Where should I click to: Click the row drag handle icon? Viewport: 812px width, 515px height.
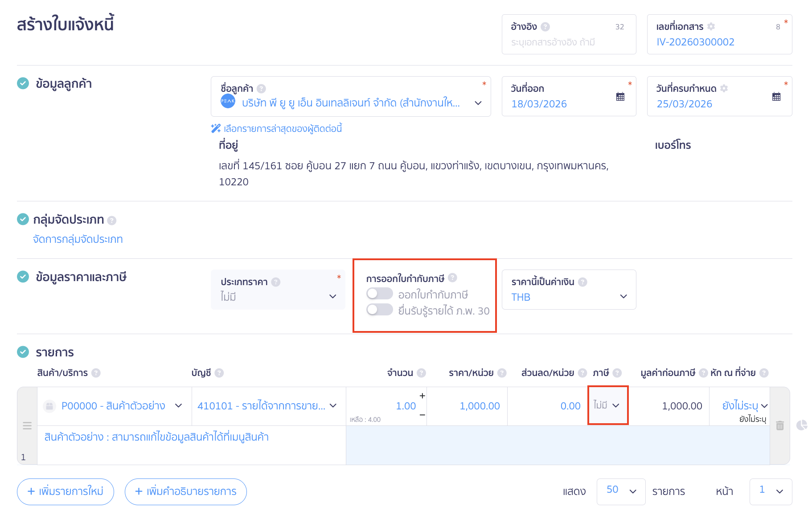[x=27, y=426]
